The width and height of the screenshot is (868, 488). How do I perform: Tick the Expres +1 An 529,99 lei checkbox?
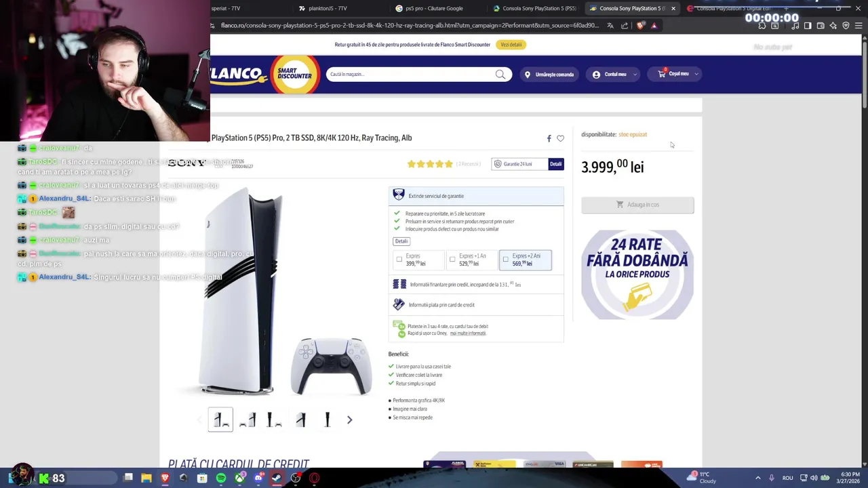[452, 260]
